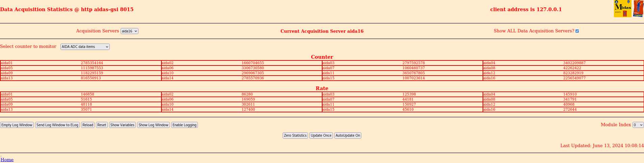Click Current Acquisition Server aida16 text
Screen dimensions: 644x163
coord(322,31)
